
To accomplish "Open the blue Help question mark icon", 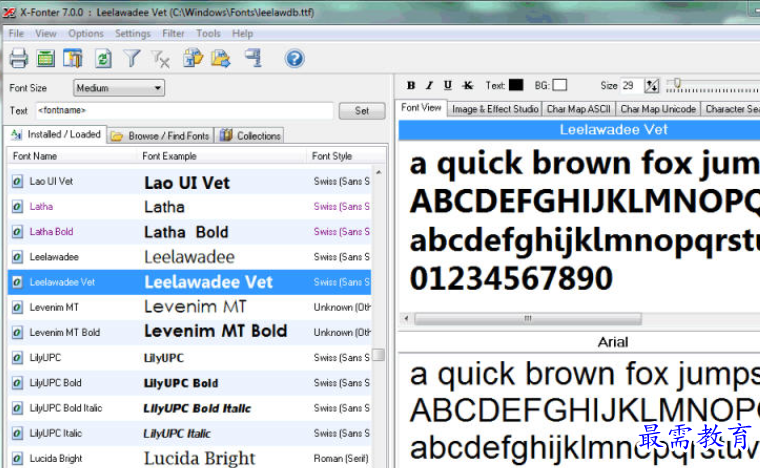I will 294,59.
